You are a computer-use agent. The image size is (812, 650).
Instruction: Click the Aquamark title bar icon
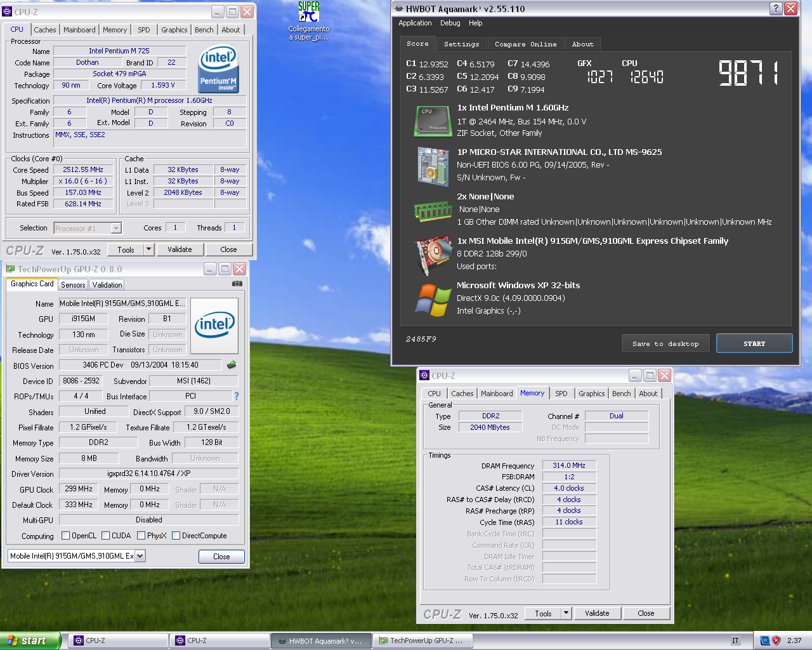399,9
